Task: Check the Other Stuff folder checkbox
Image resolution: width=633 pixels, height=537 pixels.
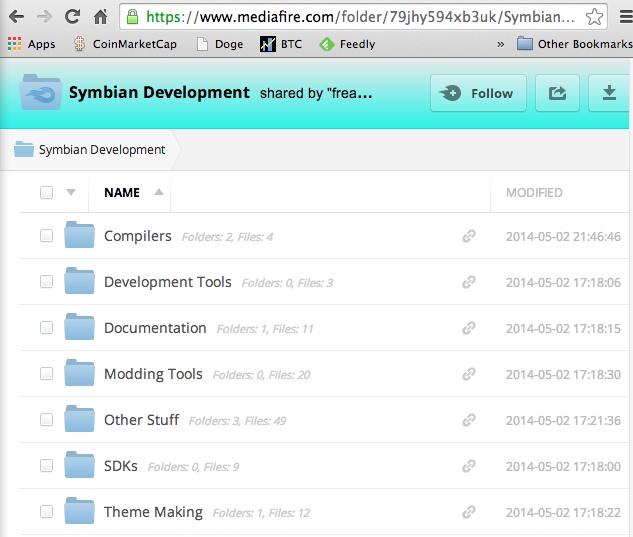Action: (46, 420)
